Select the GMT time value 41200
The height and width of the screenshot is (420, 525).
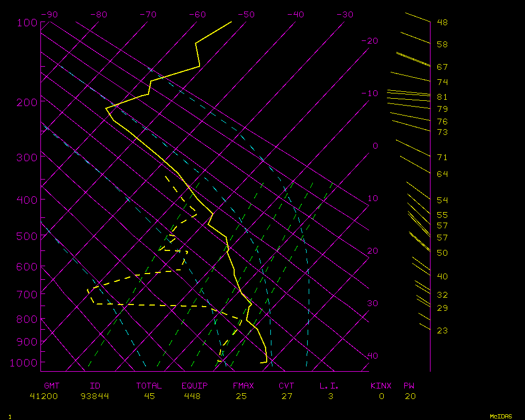point(44,396)
